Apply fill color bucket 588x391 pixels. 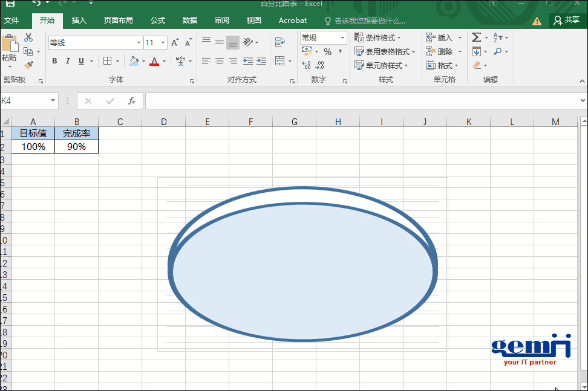pos(134,61)
